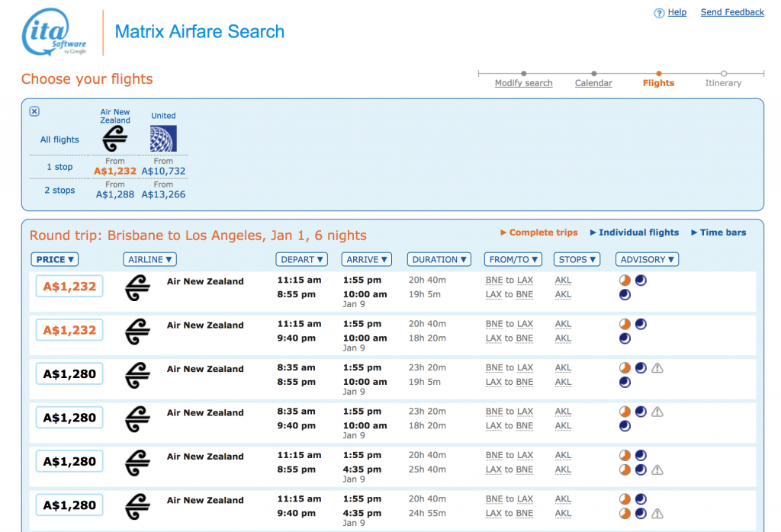Click the warning triangle on the 25h 40m flight
Viewport: 781px width, 532px height.
tap(657, 470)
